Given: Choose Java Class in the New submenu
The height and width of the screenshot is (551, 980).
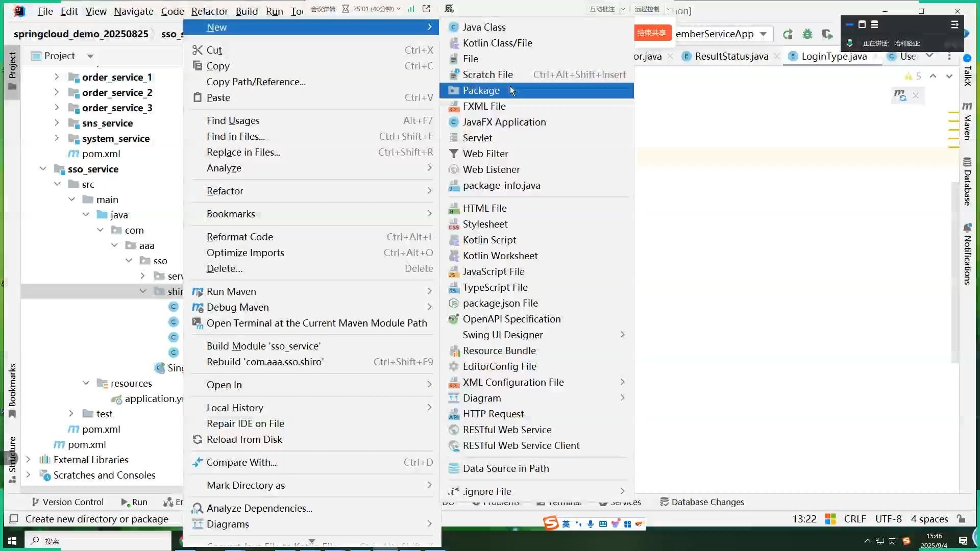Looking at the screenshot, I should (x=483, y=27).
